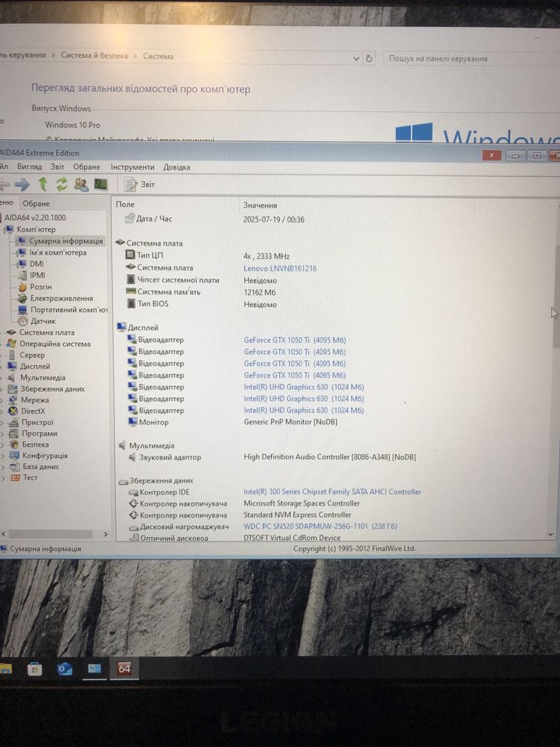Select the Дата / Час row

coord(214,219)
